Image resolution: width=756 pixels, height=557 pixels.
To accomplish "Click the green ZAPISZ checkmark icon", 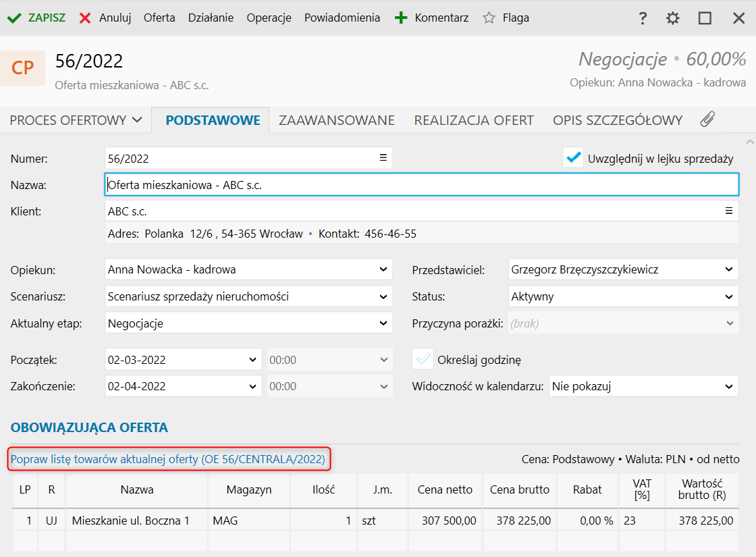I will click(14, 18).
